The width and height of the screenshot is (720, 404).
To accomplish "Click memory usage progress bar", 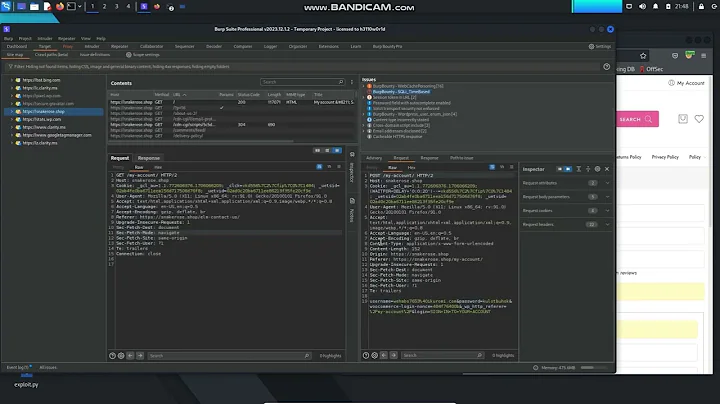I will coord(594,368).
